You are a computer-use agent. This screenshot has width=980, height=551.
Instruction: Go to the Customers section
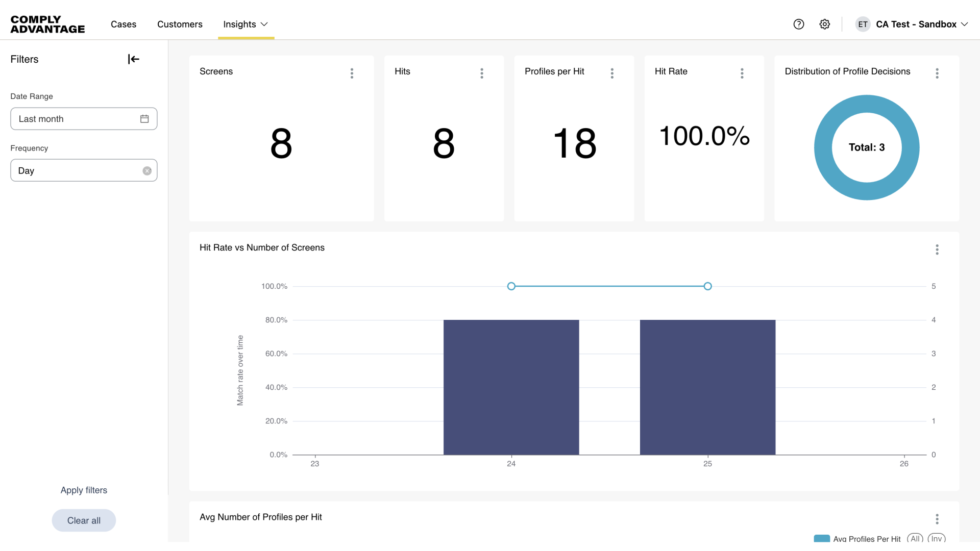[180, 24]
